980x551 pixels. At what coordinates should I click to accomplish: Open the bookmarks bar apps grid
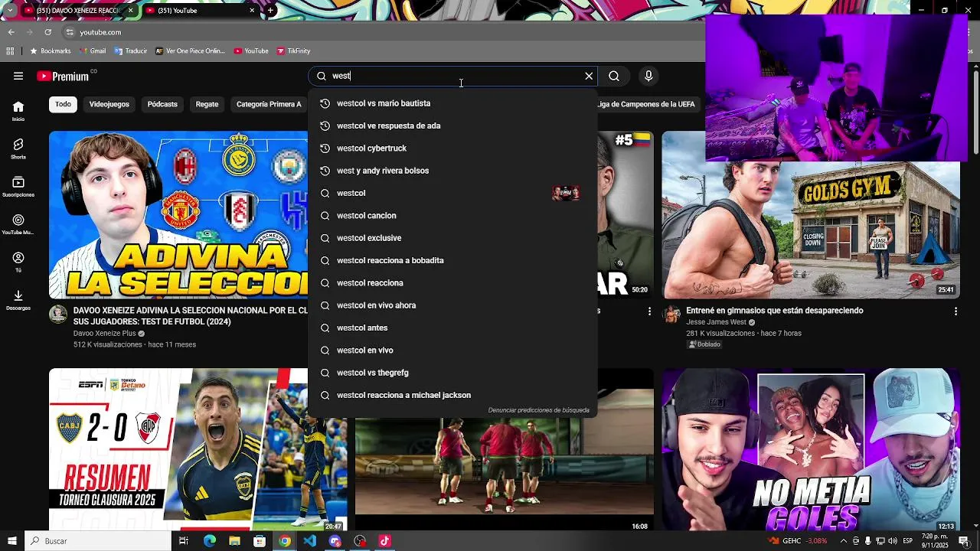[10, 51]
